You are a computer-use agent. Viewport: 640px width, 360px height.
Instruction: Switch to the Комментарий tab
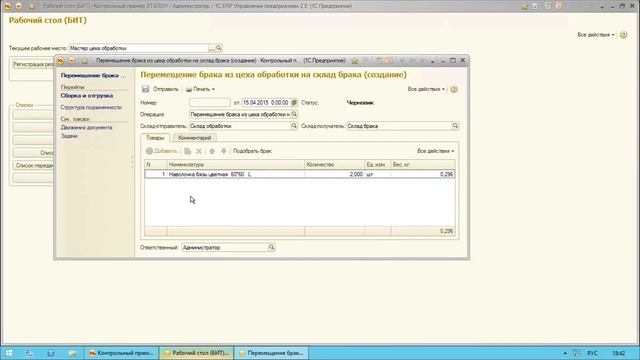click(195, 138)
